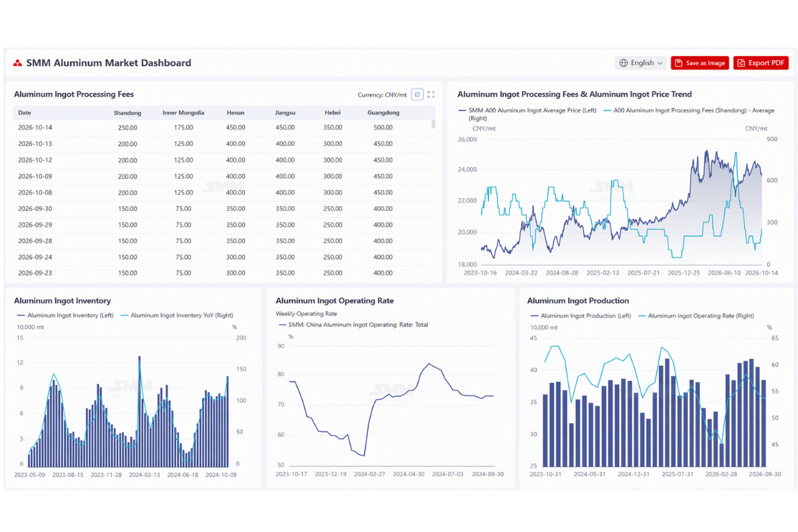Viewport: 798px width, 532px height.
Task: Click Hebei 350.00 in the 2026-10-14 row
Action: tap(332, 127)
